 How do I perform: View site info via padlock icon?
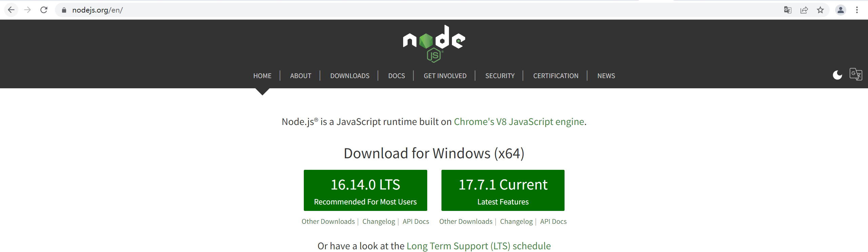point(64,10)
